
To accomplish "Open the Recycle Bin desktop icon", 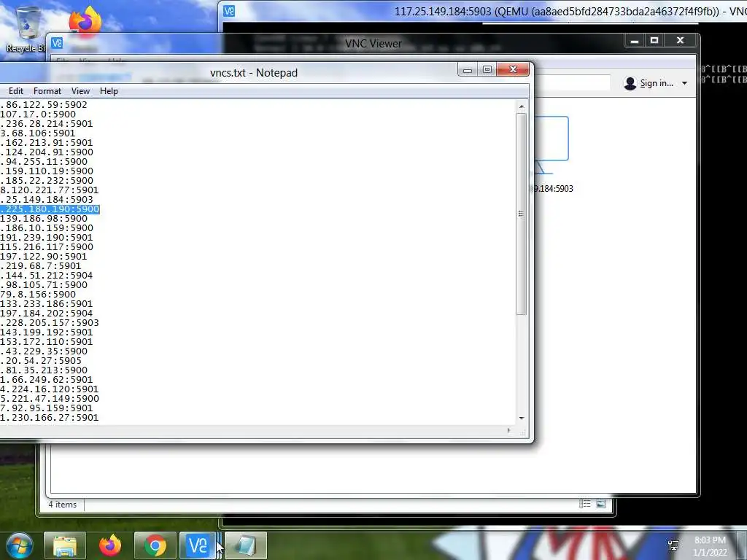I will coord(27,29).
